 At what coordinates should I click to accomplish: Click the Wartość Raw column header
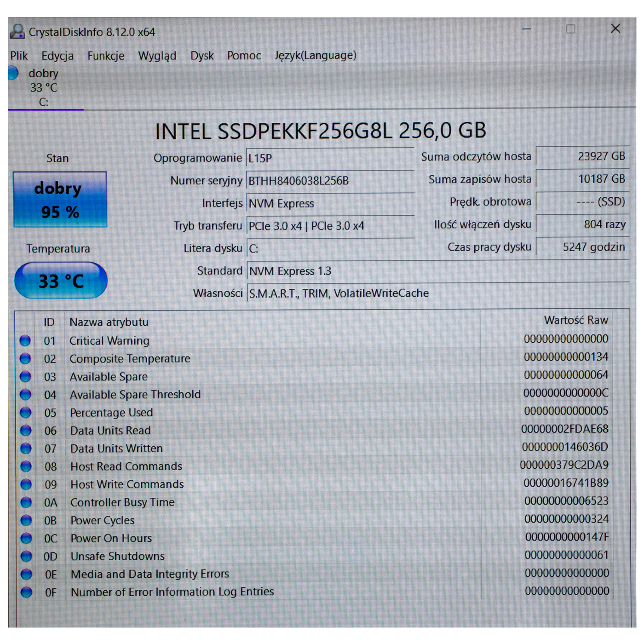coord(576,320)
